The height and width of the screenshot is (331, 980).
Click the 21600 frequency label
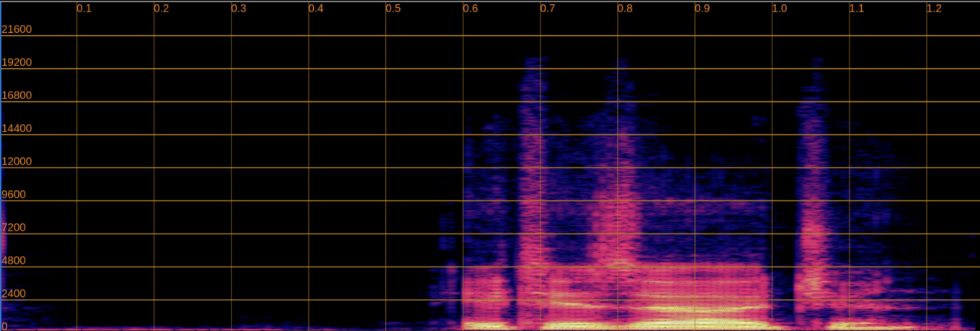pos(17,30)
